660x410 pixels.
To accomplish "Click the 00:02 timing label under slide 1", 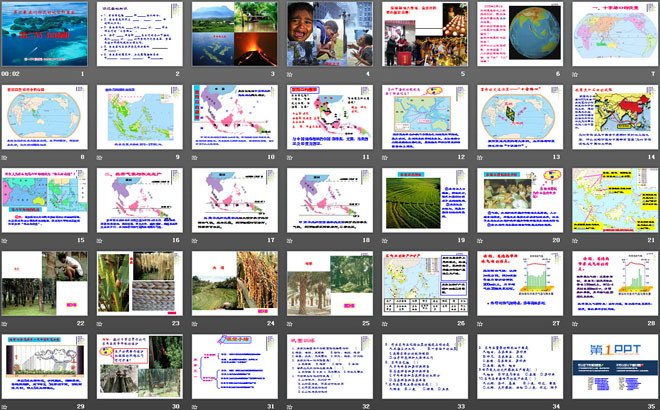I will 13,74.
